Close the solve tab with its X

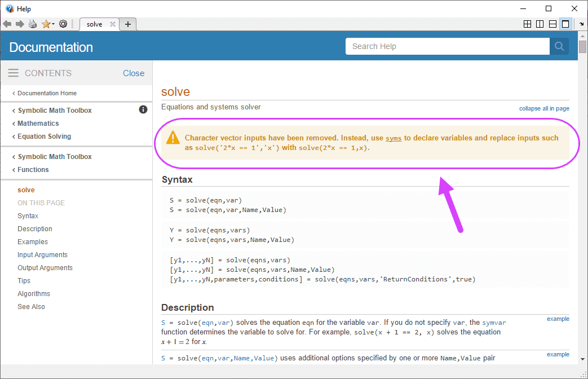pos(113,24)
